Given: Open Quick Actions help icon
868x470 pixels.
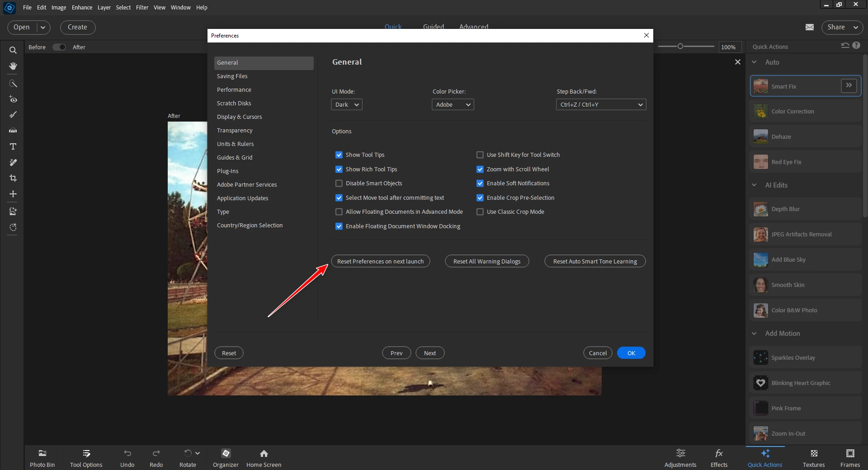Looking at the screenshot, I should point(856,46).
